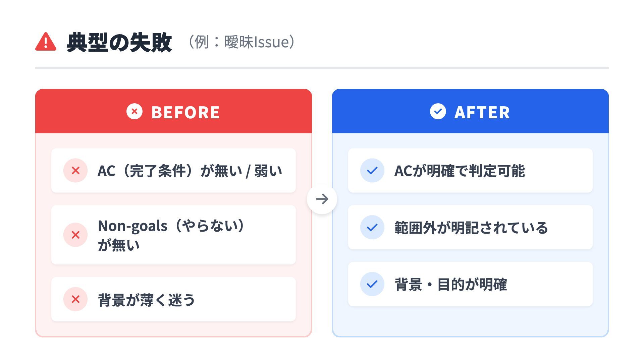Viewport: 644px width, 362px height.
Task: Click the 範囲外が明記されている card text
Action: point(471,228)
